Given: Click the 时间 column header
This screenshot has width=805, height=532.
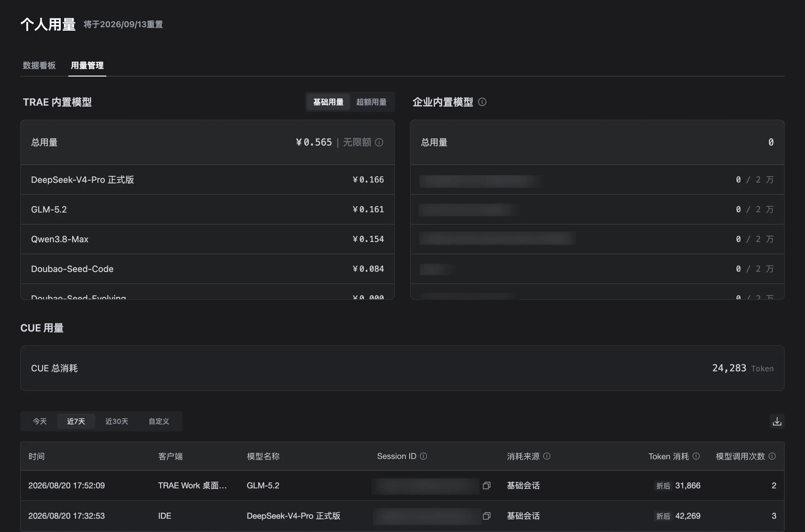Looking at the screenshot, I should [x=36, y=456].
